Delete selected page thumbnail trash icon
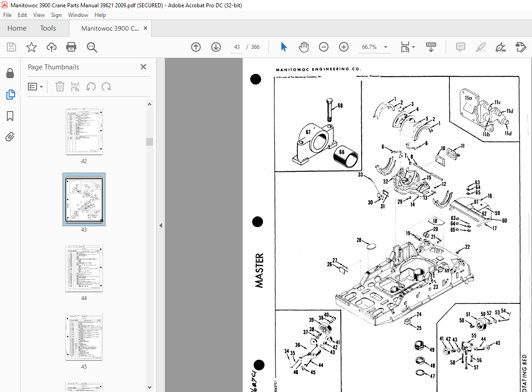This screenshot has width=532, height=392. click(60, 86)
